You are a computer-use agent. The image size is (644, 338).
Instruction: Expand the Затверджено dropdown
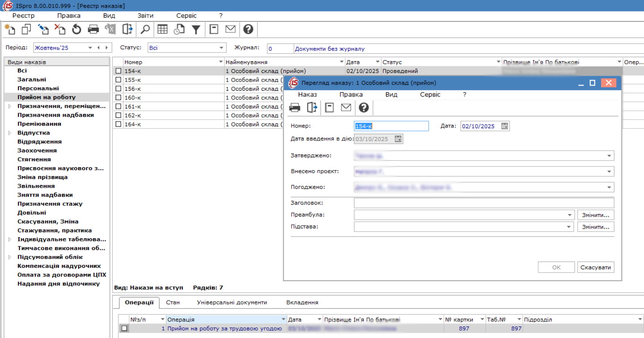tap(609, 156)
